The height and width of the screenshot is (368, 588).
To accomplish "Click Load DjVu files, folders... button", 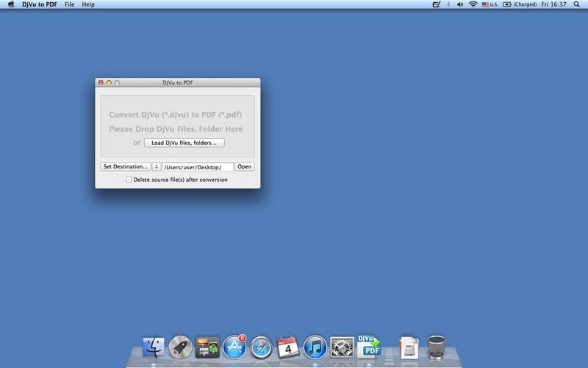I will tap(184, 143).
